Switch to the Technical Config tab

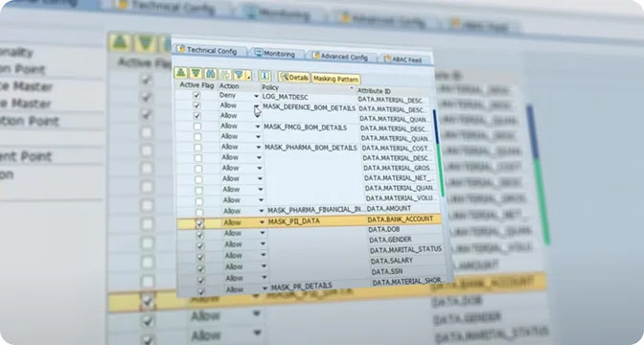(211, 50)
